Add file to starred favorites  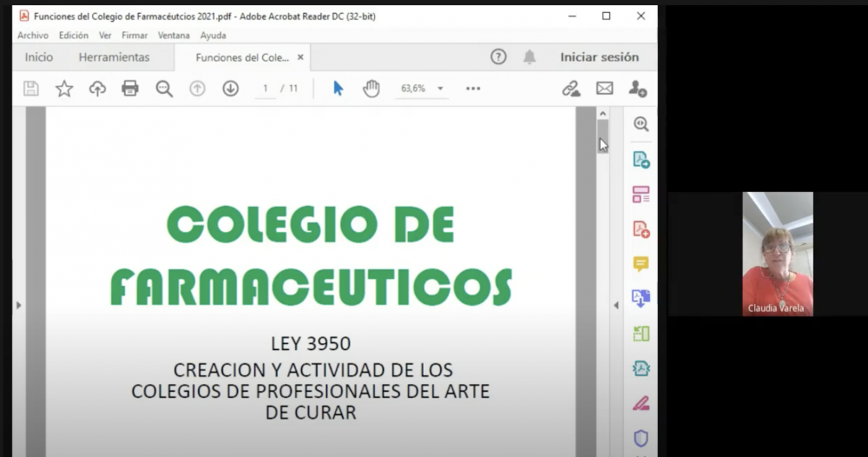click(64, 89)
